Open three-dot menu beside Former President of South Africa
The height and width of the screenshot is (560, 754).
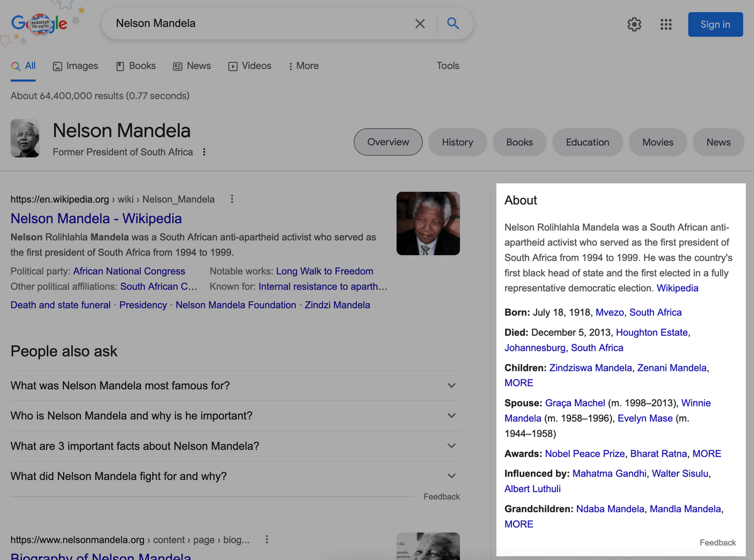tap(204, 152)
